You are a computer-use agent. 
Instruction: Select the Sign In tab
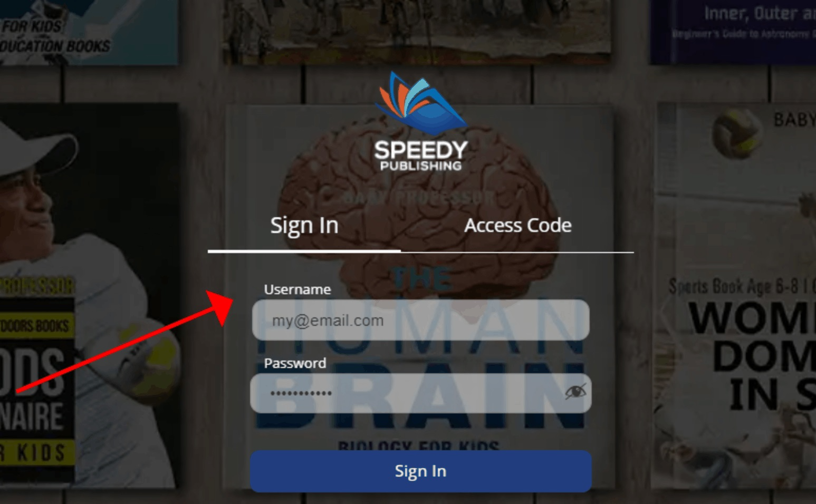coord(304,226)
